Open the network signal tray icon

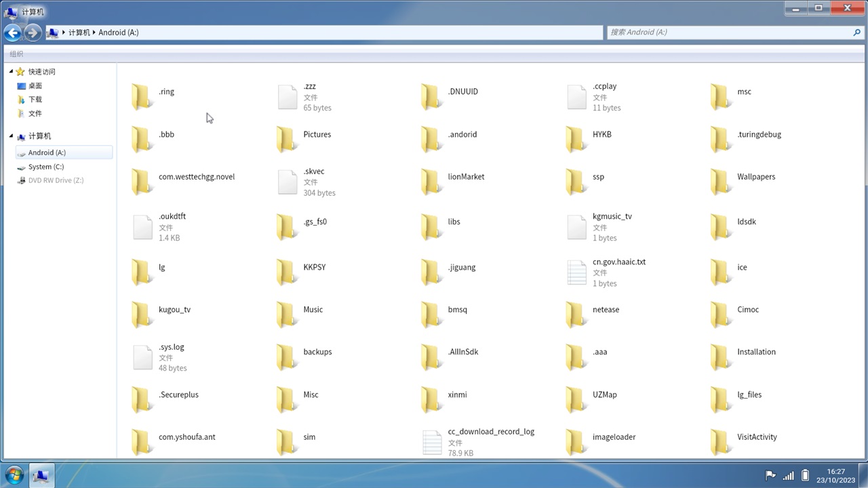[789, 476]
